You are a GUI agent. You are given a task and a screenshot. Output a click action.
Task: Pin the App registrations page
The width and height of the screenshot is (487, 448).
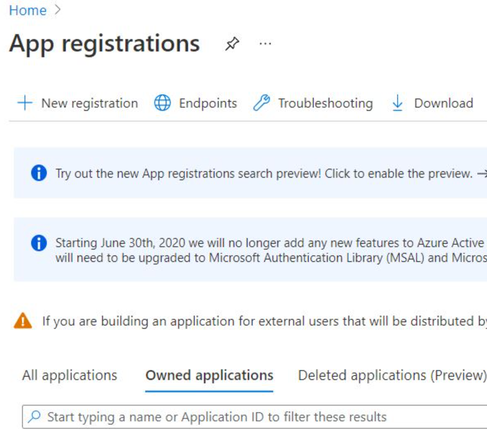coord(232,43)
